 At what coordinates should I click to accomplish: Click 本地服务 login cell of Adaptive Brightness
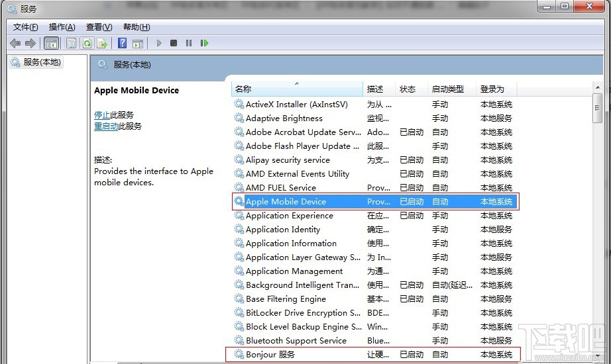[496, 118]
